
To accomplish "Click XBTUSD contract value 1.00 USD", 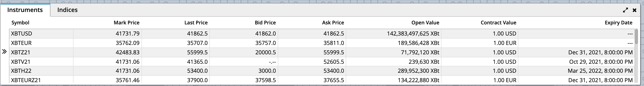I will pyautogui.click(x=504, y=34).
